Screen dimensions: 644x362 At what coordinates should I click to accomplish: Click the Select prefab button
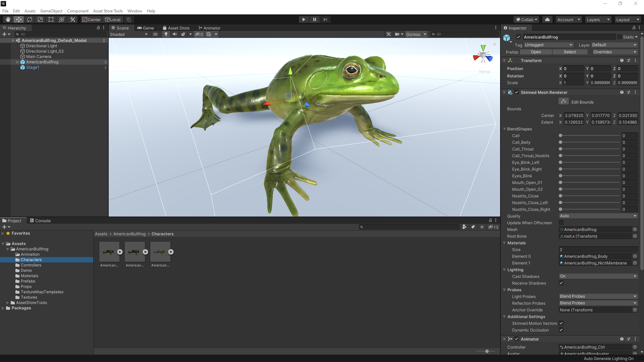570,52
